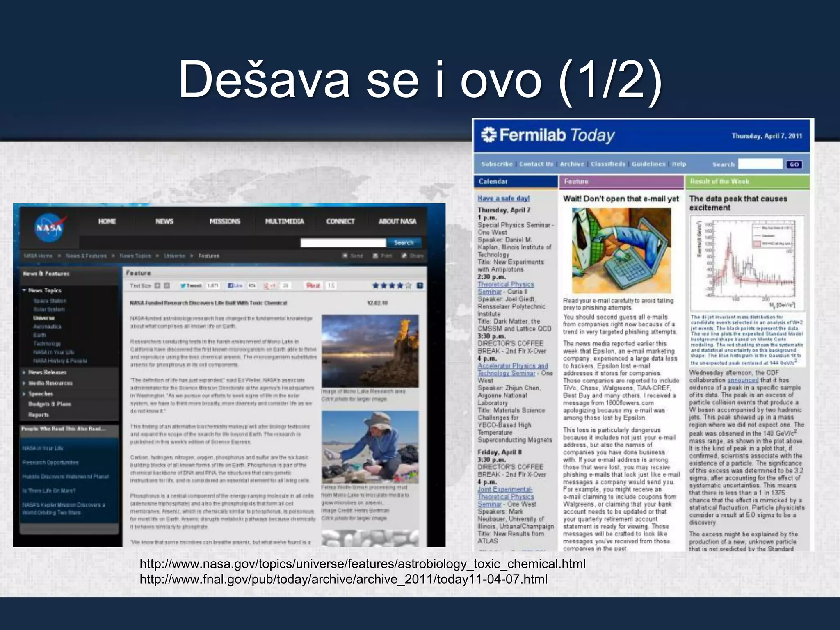Image resolution: width=840 pixels, height=630 pixels.
Task: Click the NASA meatball logo
Action: (x=51, y=228)
